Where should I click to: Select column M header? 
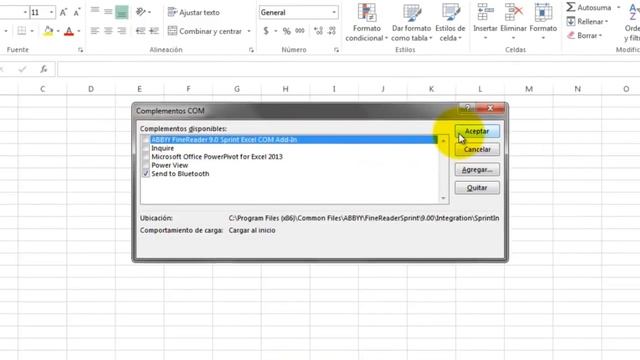click(x=529, y=89)
